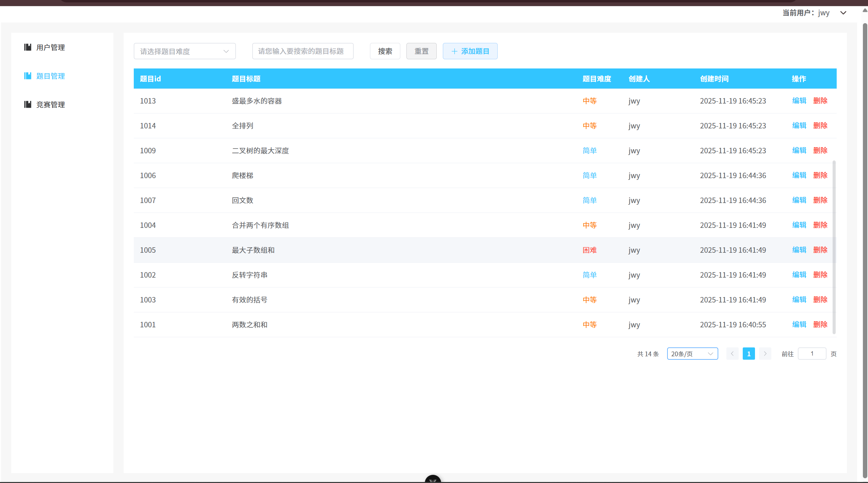868x483 pixels.
Task: Go to next page with the right arrow
Action: pos(765,354)
